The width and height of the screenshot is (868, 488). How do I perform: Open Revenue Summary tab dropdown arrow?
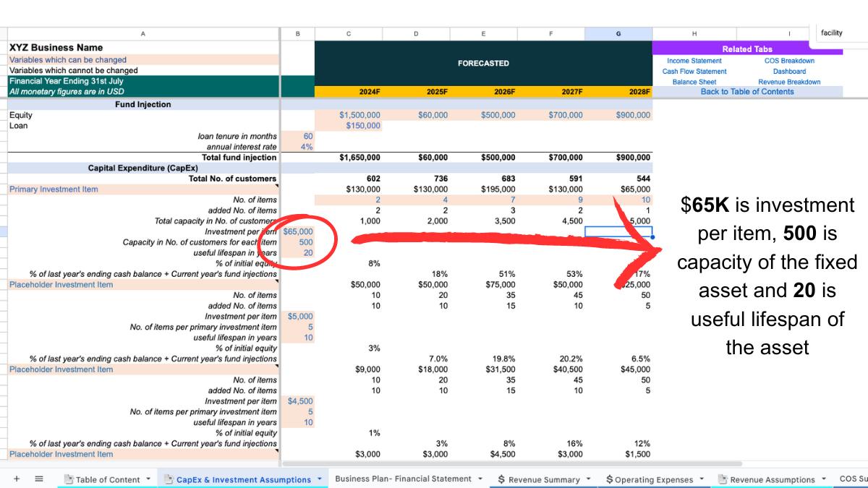587,479
